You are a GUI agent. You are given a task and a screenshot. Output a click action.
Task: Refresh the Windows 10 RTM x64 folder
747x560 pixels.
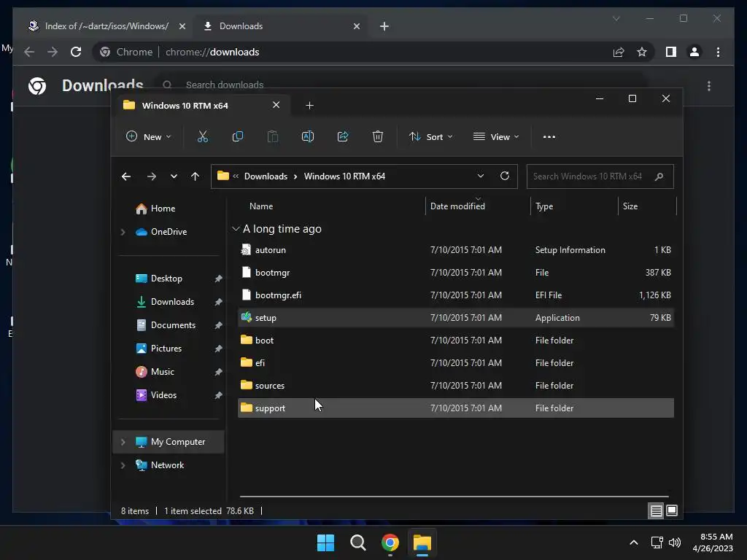pyautogui.click(x=505, y=176)
